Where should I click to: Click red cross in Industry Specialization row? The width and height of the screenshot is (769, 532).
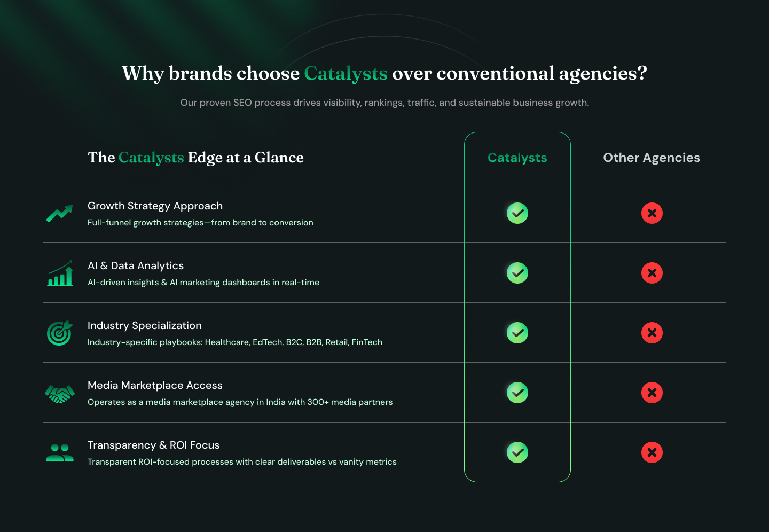[x=652, y=333]
